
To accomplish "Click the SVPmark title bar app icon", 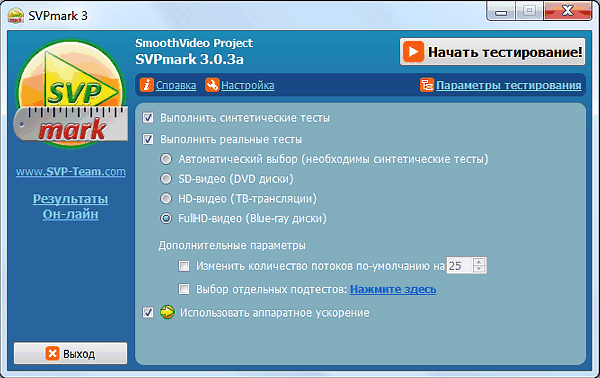I will pos(16,15).
